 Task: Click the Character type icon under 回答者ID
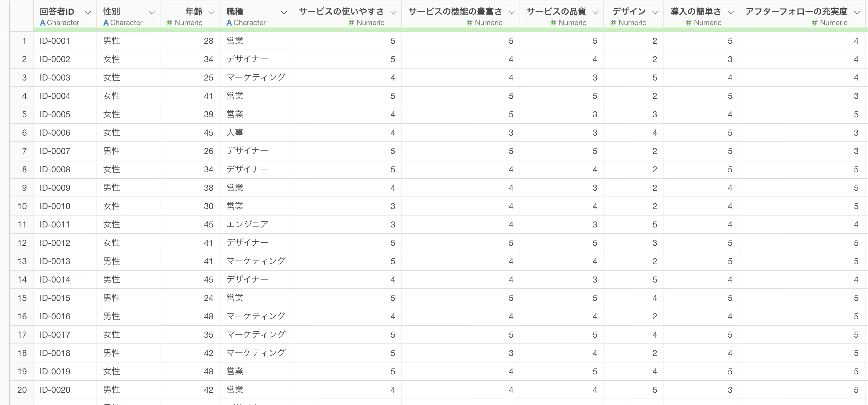(43, 23)
